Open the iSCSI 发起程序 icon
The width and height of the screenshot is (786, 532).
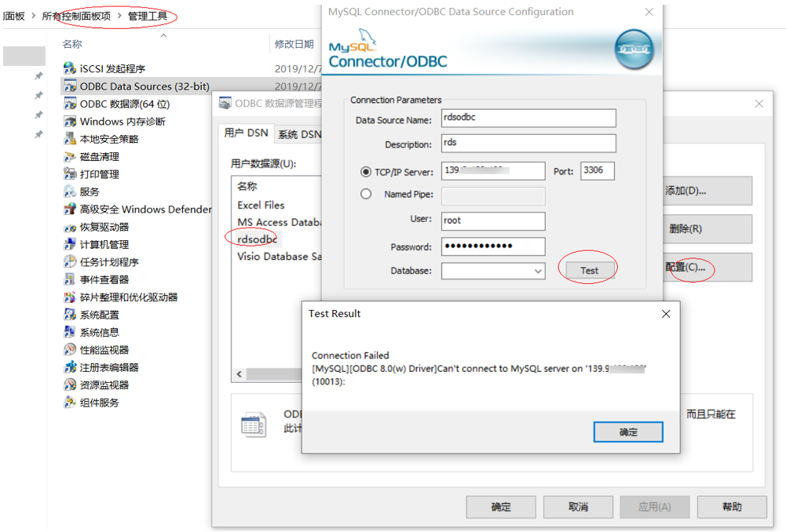click(70, 68)
